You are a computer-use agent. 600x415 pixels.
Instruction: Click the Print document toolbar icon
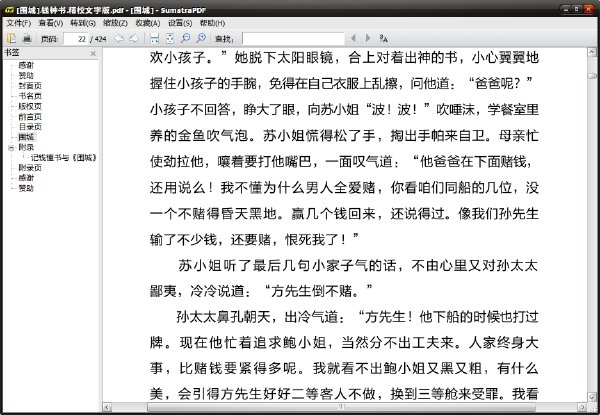pyautogui.click(x=26, y=38)
